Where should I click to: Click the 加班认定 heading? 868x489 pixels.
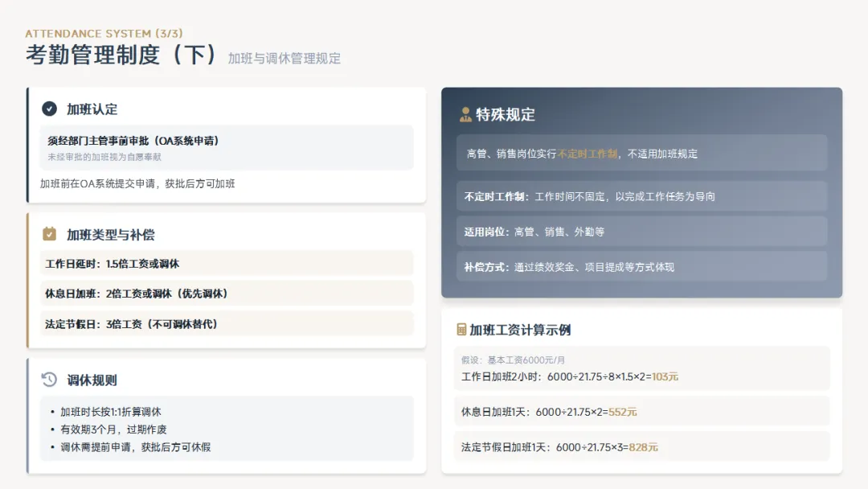(x=92, y=109)
